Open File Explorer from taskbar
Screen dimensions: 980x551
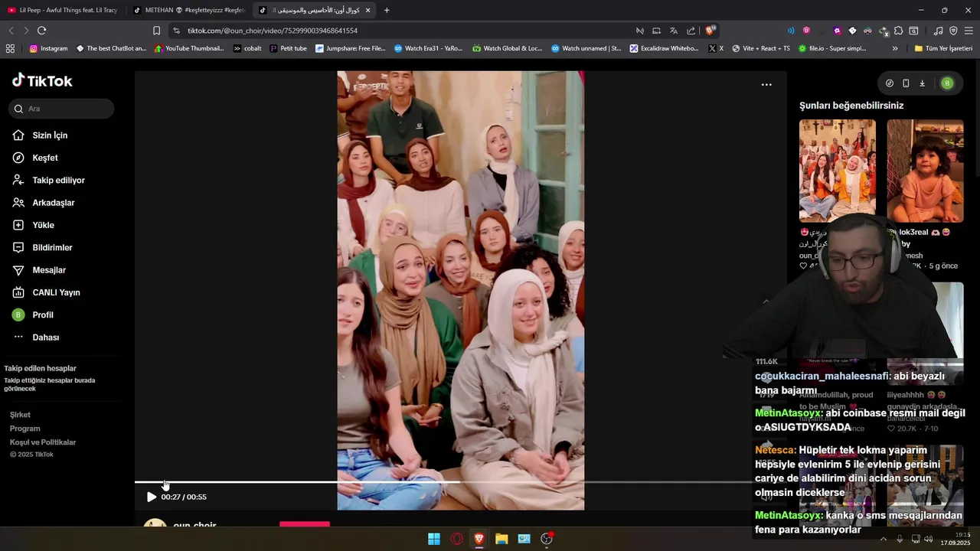coord(501,539)
